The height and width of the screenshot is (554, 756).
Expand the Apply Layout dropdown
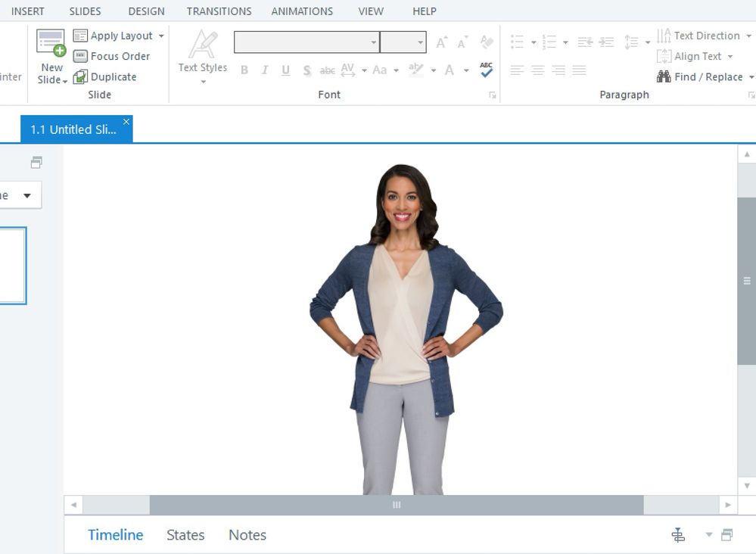[x=161, y=36]
